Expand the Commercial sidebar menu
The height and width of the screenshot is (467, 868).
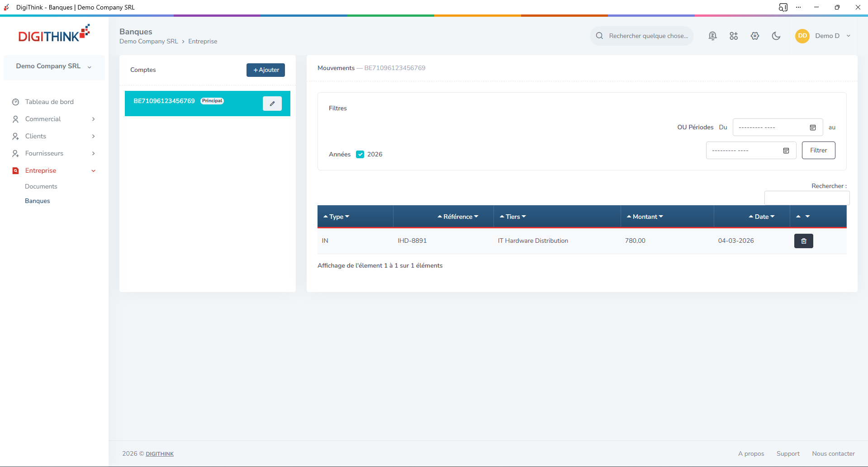tap(54, 119)
